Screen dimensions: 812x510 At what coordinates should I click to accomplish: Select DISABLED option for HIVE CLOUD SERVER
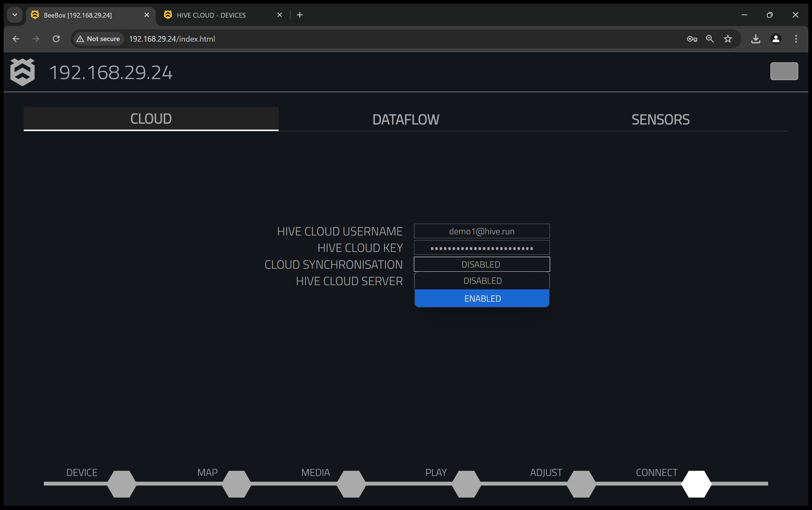[482, 280]
